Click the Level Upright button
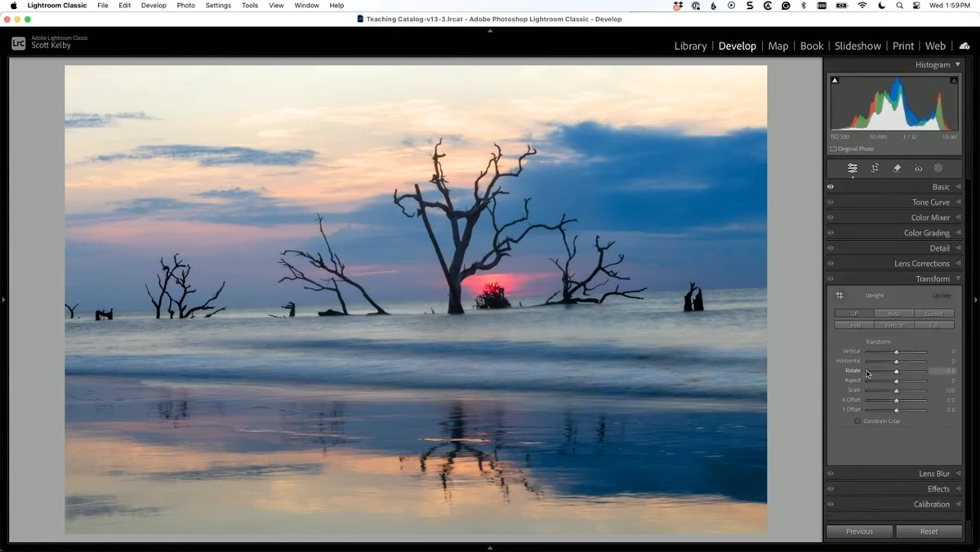 854,325
